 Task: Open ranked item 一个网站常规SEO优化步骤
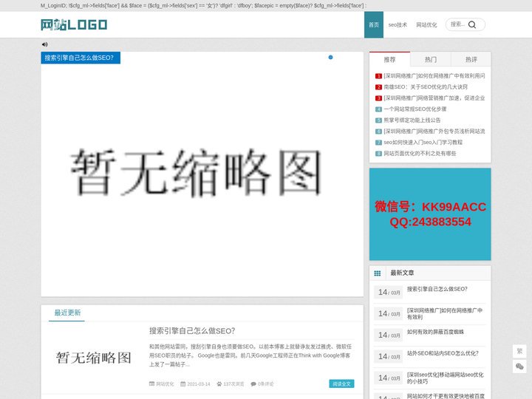(415, 109)
